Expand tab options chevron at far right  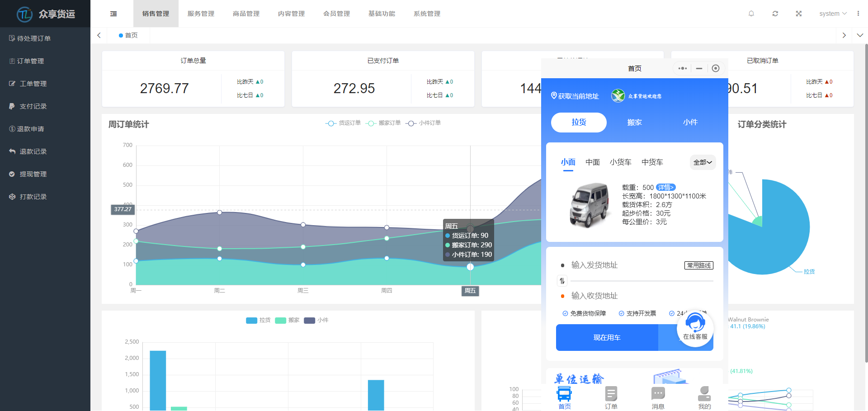860,35
